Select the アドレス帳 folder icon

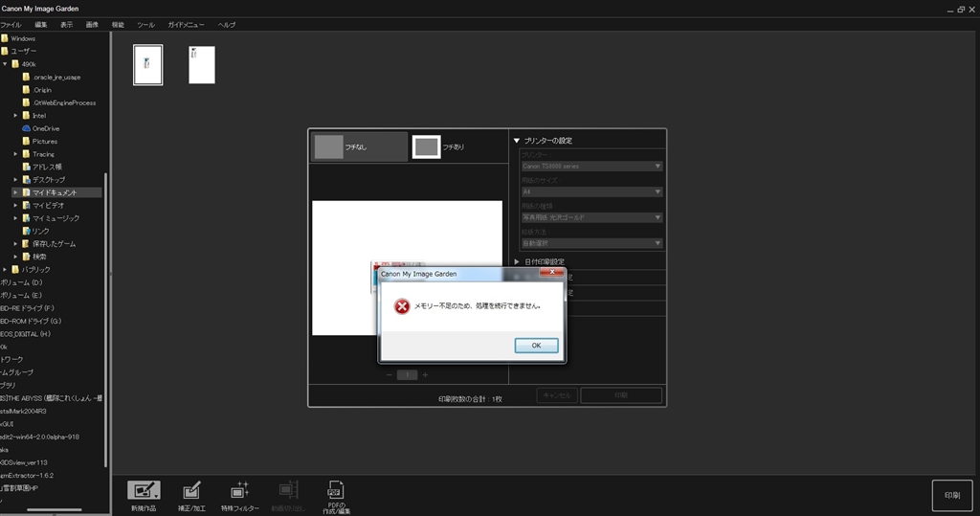tap(26, 167)
